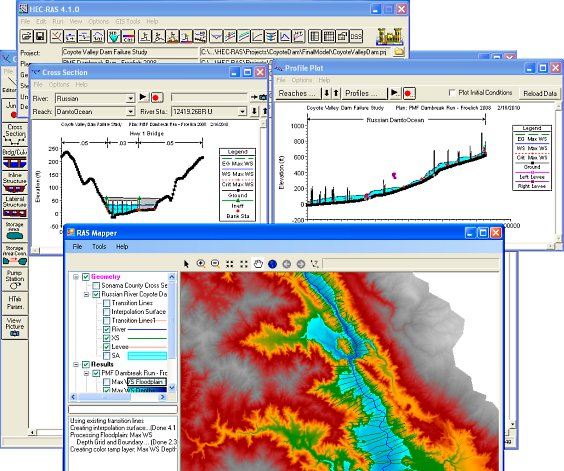Collapse the Results tree node
564x471 pixels.
[x=76, y=364]
